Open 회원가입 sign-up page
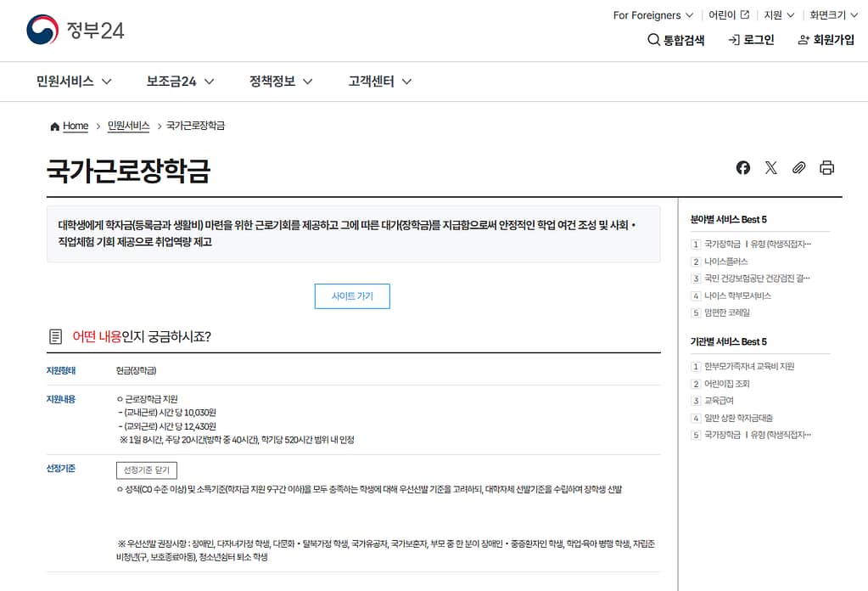This screenshot has width=868, height=591. click(x=826, y=40)
